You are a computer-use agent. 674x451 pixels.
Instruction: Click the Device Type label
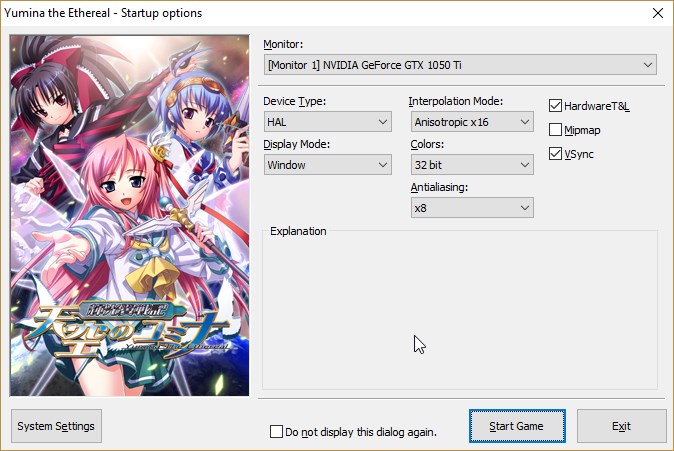[294, 101]
